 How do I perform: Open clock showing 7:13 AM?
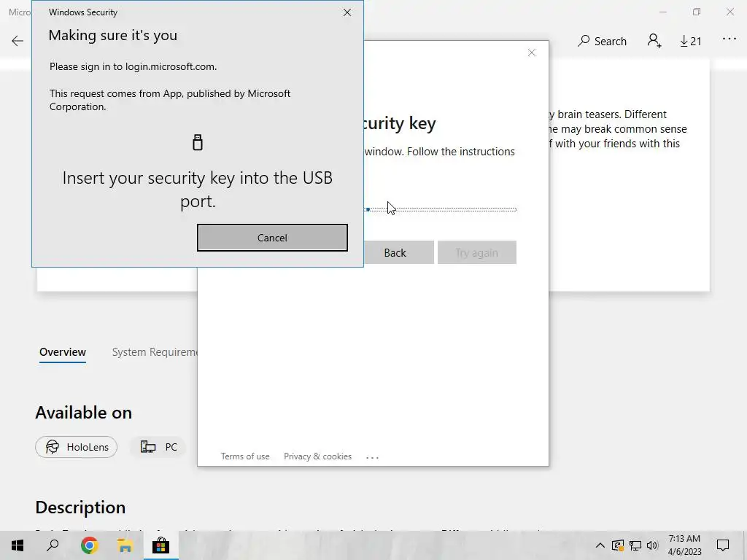pos(684,545)
